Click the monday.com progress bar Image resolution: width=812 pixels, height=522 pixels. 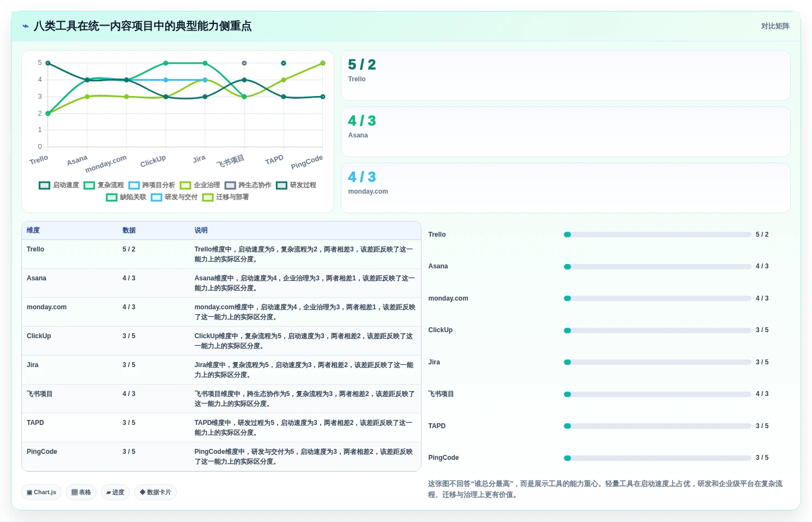tap(657, 298)
